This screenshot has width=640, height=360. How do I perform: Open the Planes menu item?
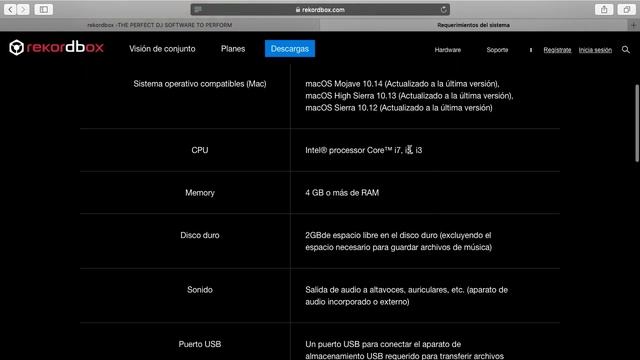tap(233, 49)
